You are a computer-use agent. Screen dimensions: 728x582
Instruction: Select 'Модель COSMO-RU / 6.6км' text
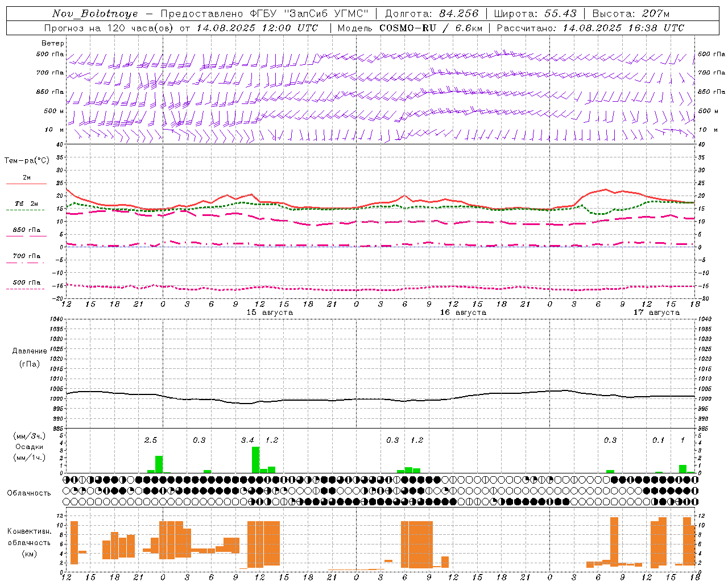coord(409,28)
